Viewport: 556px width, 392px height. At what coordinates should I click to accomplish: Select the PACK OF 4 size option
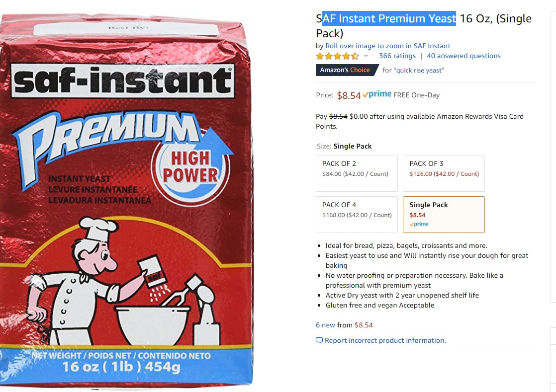pyautogui.click(x=357, y=215)
